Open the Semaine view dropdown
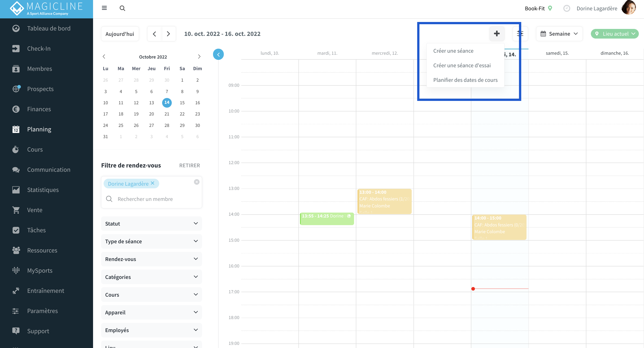 559,34
